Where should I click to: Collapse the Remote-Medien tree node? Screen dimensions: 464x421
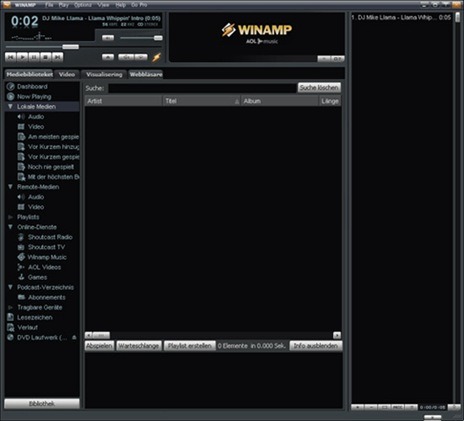pos(10,187)
